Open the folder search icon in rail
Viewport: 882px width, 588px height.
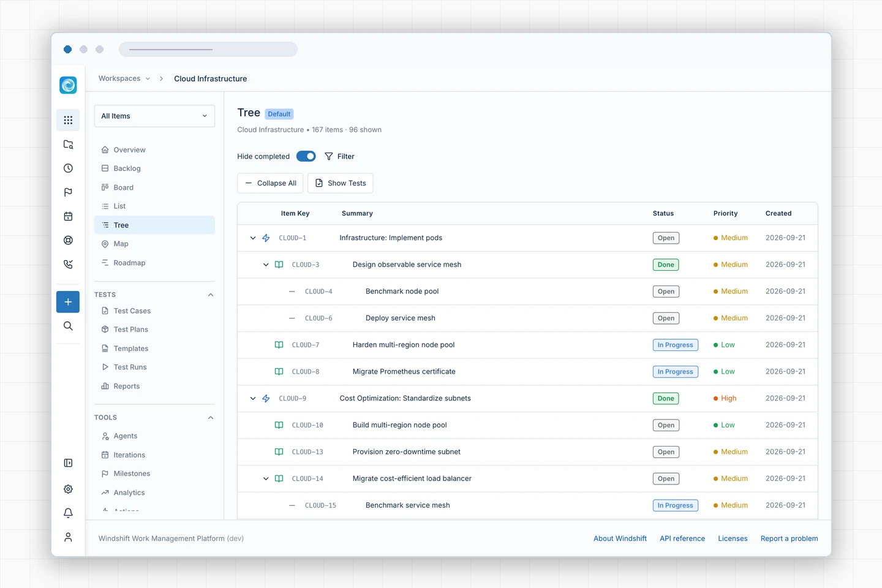(x=68, y=145)
